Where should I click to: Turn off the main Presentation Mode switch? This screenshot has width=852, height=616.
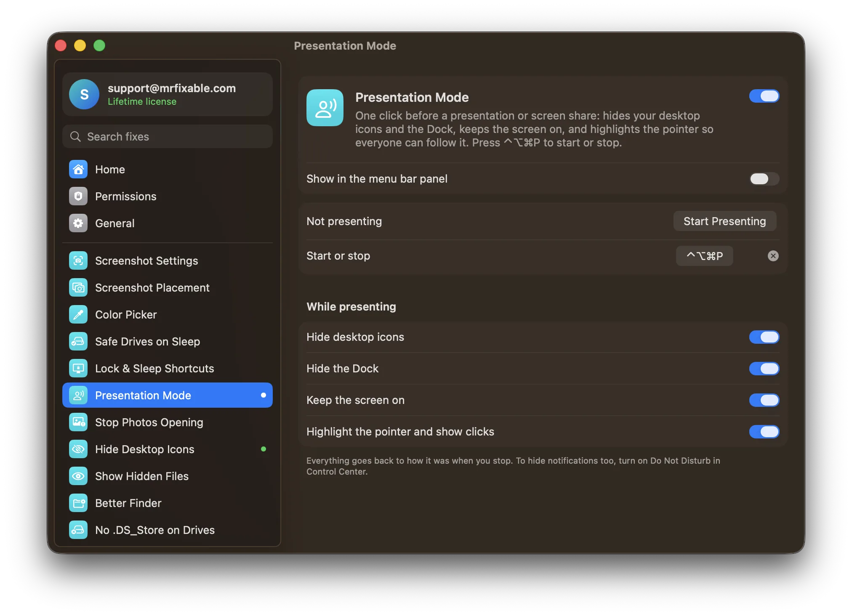764,96
